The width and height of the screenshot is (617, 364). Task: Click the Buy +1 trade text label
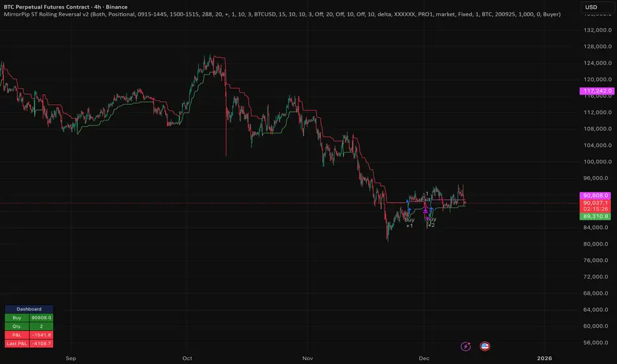tap(410, 223)
